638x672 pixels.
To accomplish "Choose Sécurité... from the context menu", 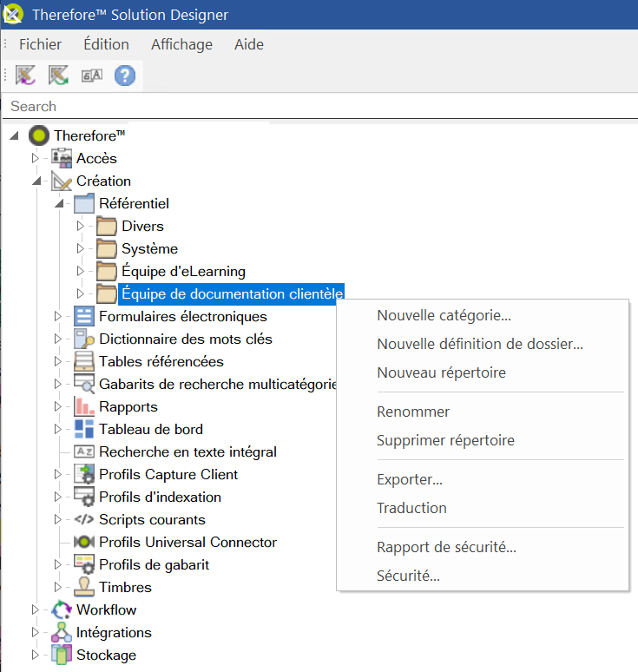I will (x=483, y=576).
